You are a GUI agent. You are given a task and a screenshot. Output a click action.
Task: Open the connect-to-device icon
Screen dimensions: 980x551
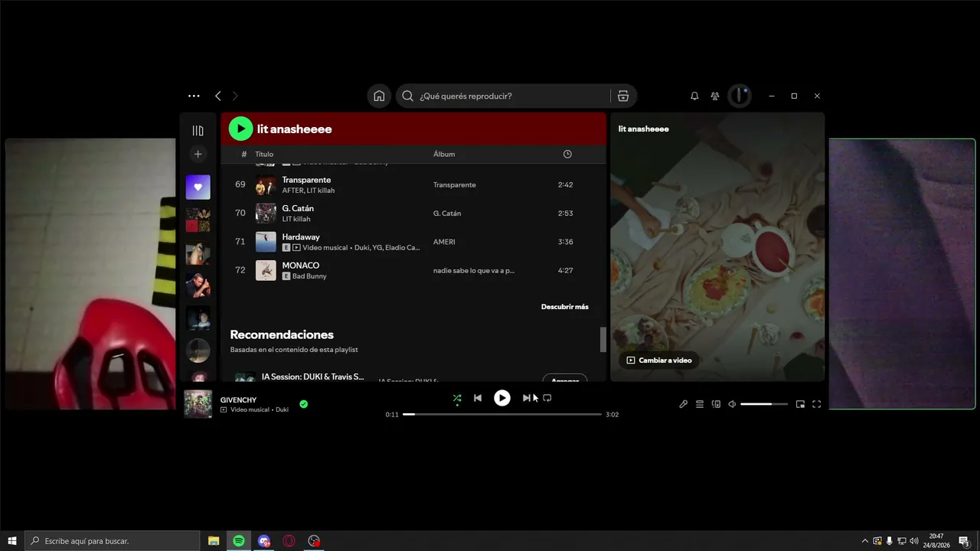[x=716, y=404]
